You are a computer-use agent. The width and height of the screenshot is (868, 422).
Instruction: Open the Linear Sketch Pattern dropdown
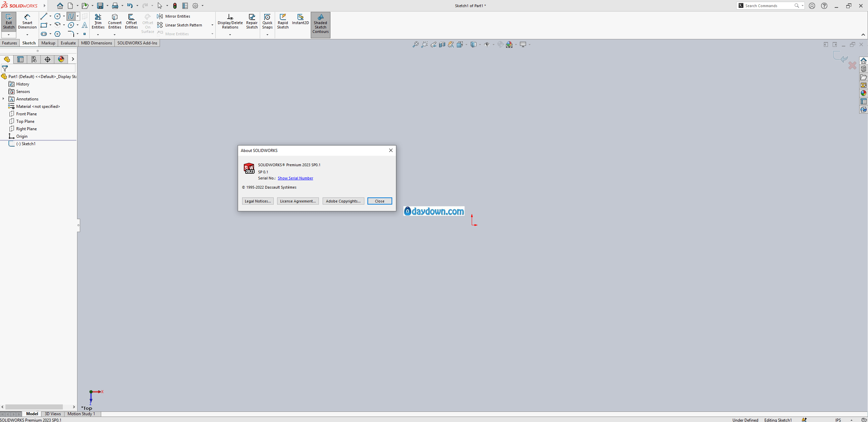212,25
